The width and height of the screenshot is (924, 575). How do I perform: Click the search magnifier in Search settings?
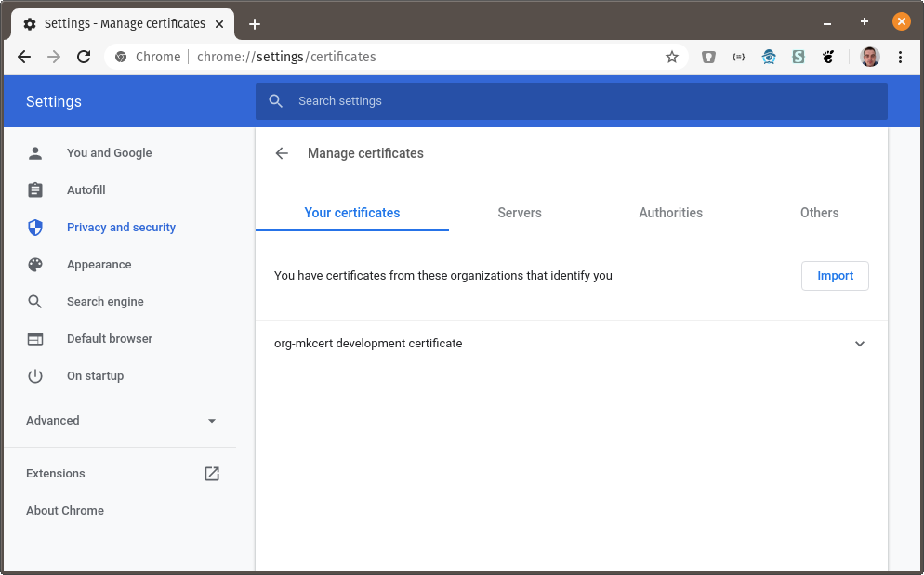(x=275, y=100)
